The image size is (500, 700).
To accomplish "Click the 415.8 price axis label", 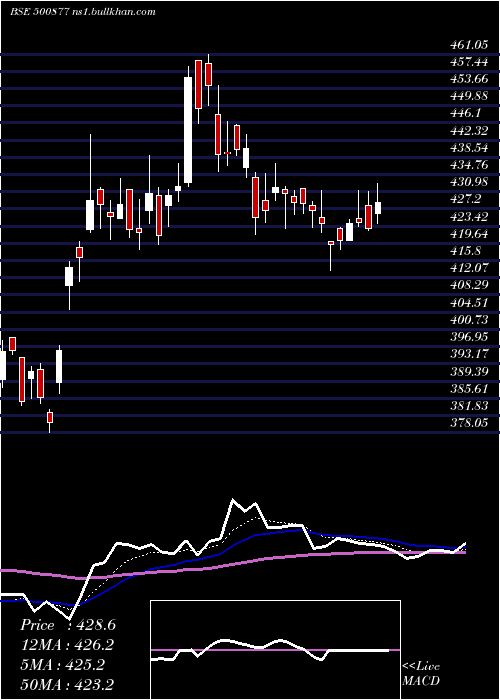I will [465, 251].
